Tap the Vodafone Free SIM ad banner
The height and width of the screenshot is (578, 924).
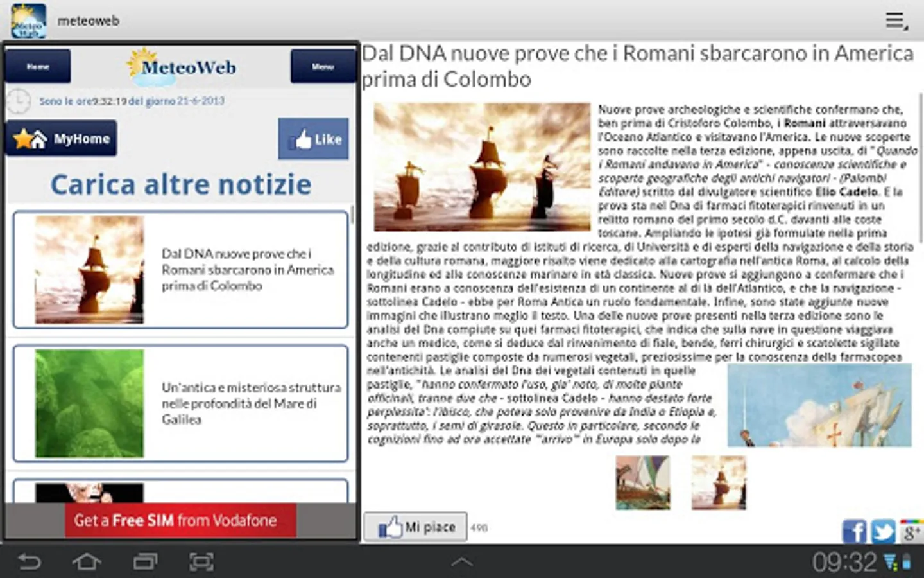click(x=180, y=520)
